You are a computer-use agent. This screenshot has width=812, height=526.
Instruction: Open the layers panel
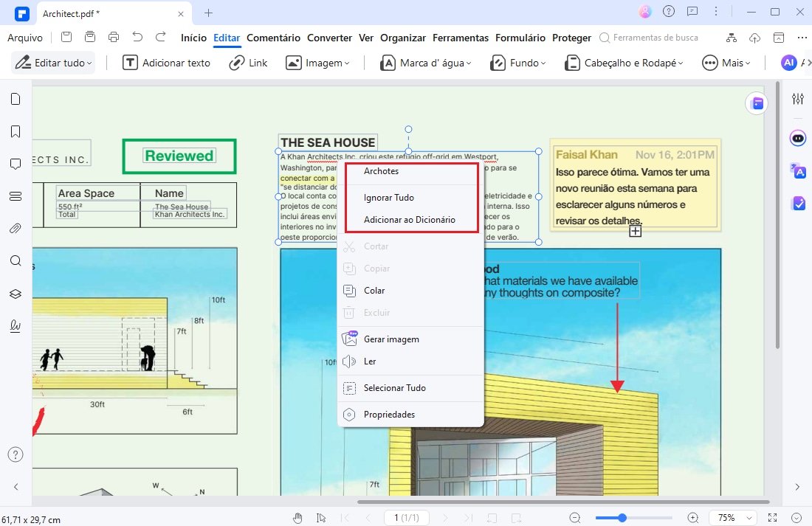16,294
